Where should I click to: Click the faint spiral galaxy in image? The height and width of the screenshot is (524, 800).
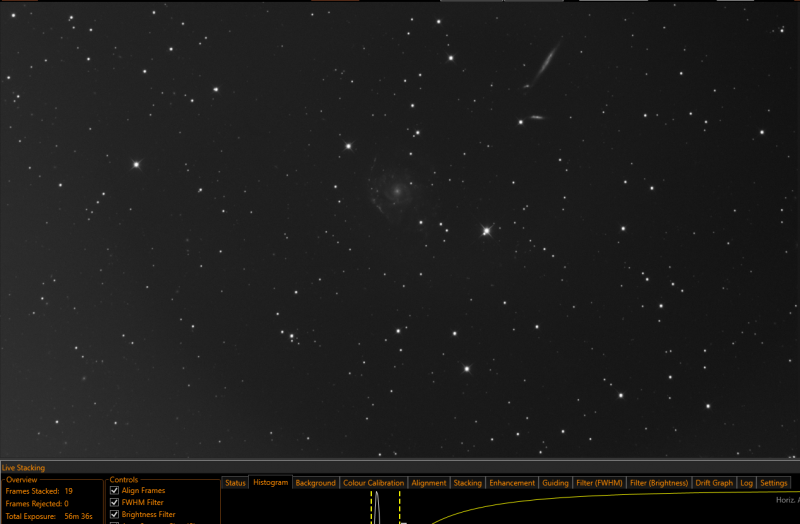pyautogui.click(x=397, y=192)
